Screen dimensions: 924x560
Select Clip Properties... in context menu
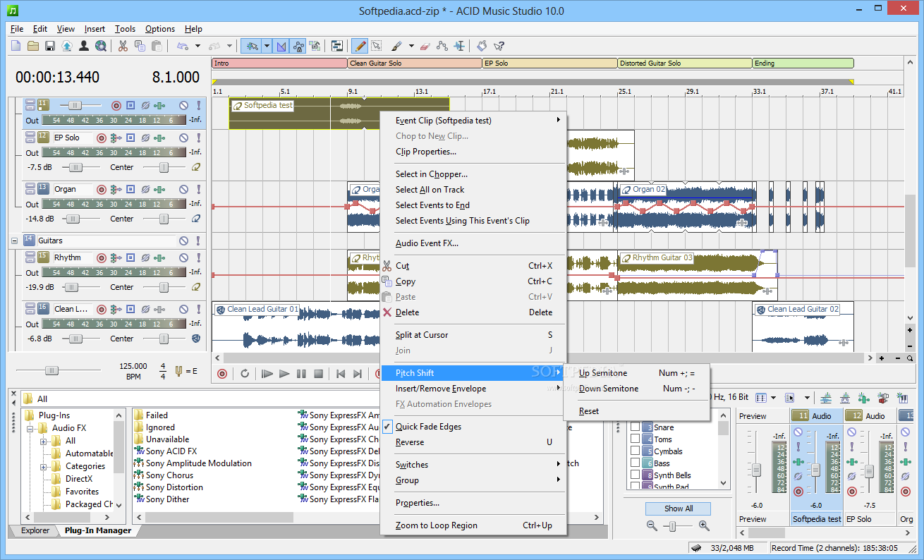click(x=473, y=152)
